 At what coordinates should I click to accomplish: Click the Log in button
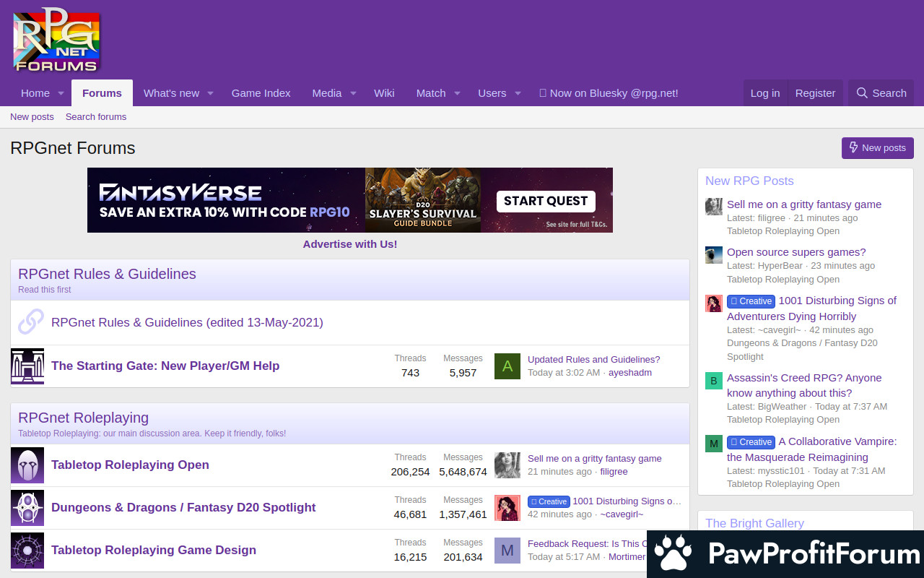point(765,93)
